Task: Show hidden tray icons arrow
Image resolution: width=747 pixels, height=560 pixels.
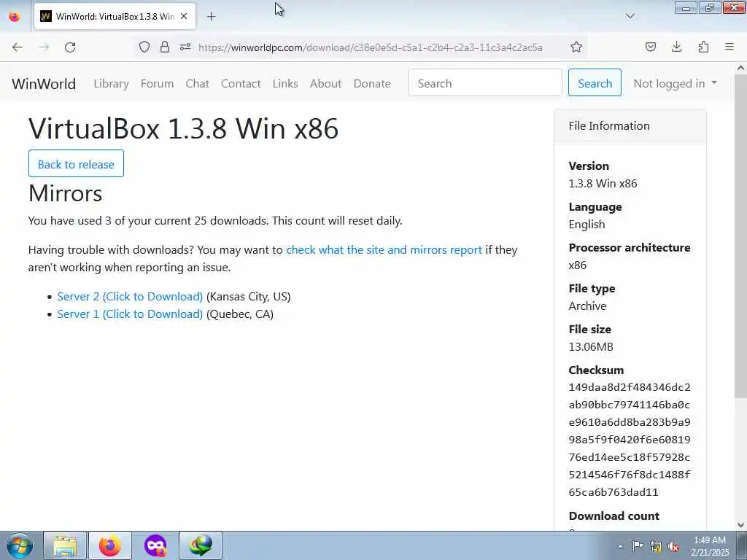Action: 620,546
